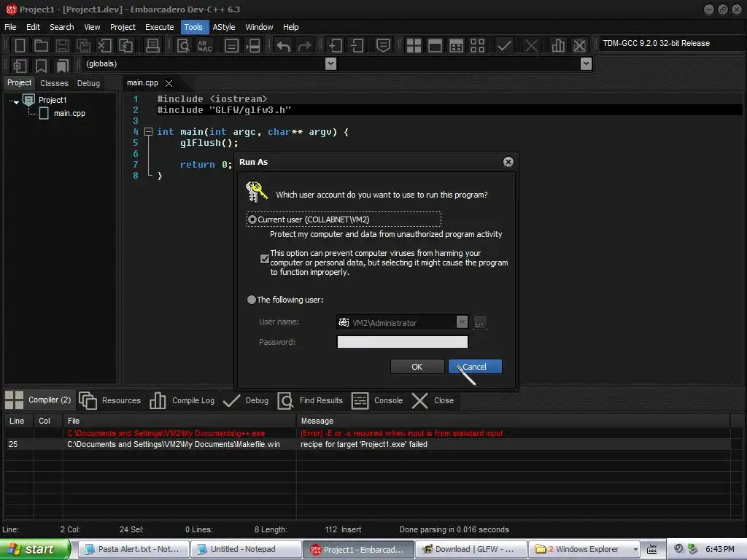Switch to Untitled - Notepad taskbar button
747x560 pixels.
[246, 549]
